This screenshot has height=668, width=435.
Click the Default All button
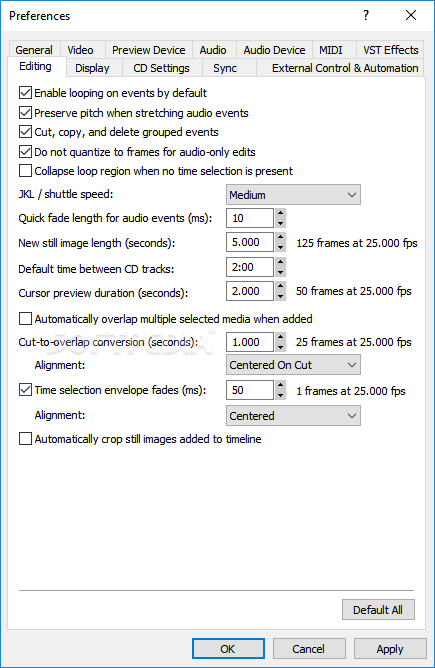(378, 610)
